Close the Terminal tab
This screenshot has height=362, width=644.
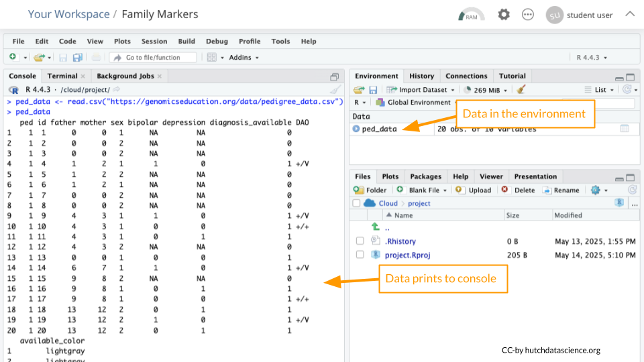83,76
